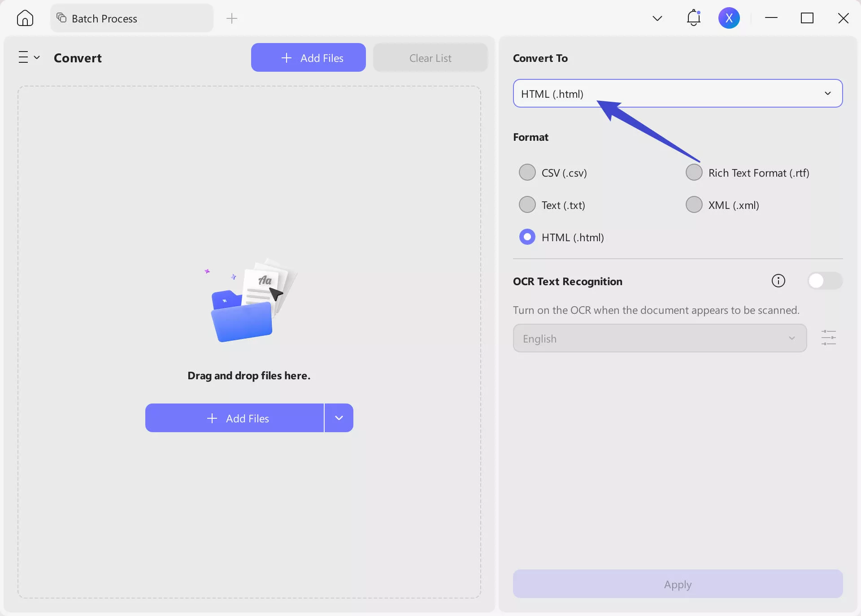Open the notifications bell
The width and height of the screenshot is (861, 616).
693,18
